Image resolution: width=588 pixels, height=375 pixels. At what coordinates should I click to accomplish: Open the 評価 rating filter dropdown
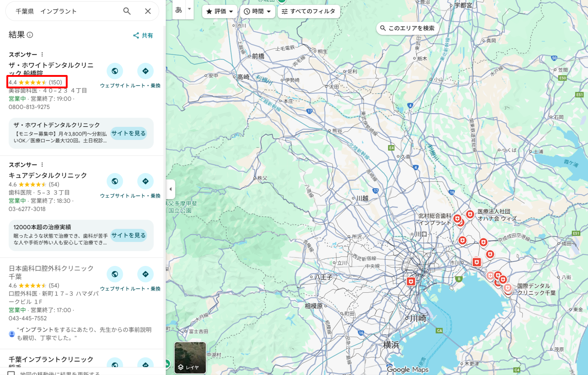click(220, 12)
